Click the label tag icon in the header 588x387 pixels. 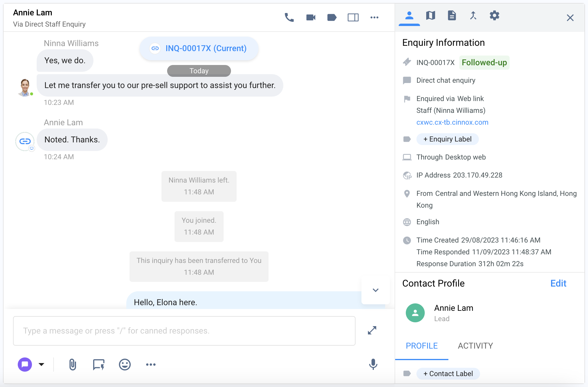332,17
